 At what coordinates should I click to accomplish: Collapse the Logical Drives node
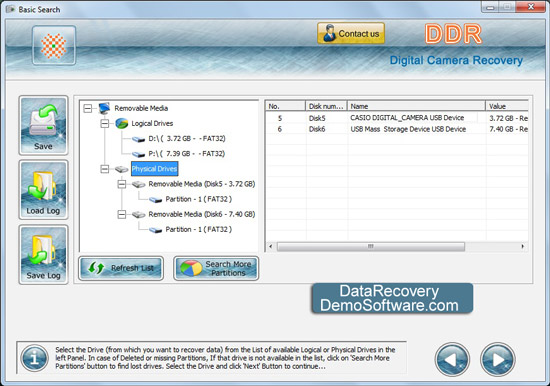[x=105, y=124]
